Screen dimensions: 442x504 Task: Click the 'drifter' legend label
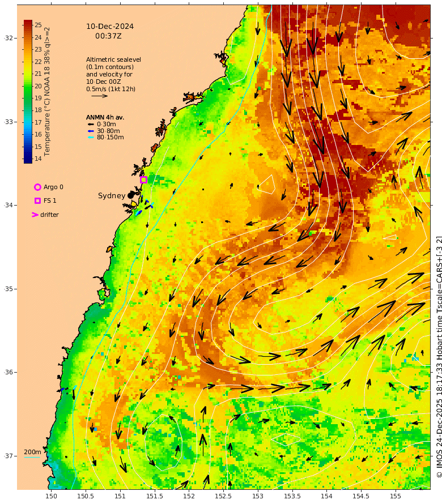click(49, 215)
